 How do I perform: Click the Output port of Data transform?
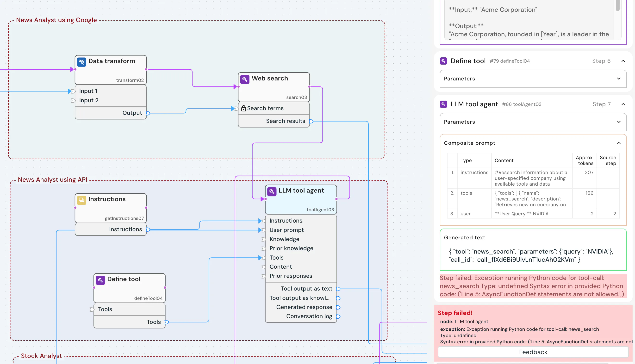(148, 113)
